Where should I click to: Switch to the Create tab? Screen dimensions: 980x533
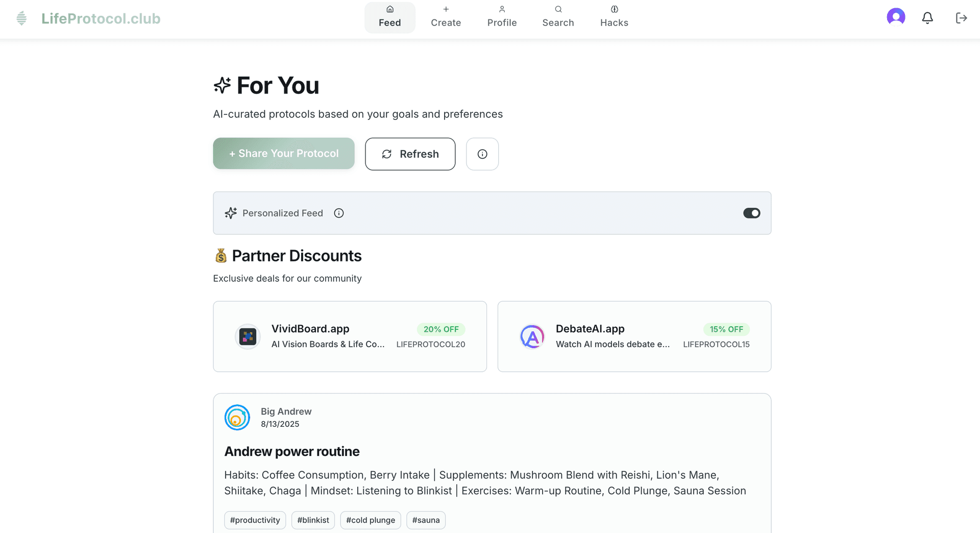(446, 17)
